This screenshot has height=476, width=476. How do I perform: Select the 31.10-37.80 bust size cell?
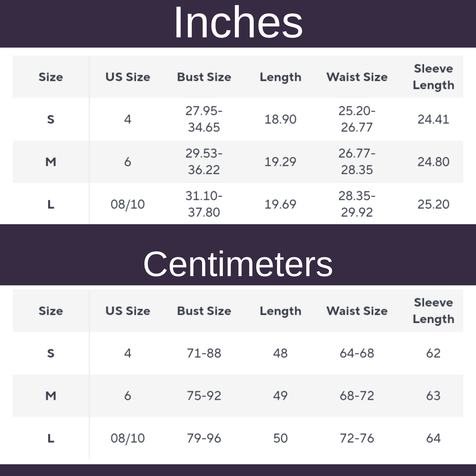point(204,204)
